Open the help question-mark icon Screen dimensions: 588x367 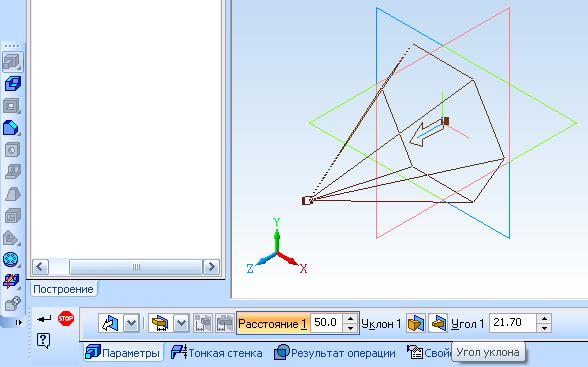(x=44, y=340)
